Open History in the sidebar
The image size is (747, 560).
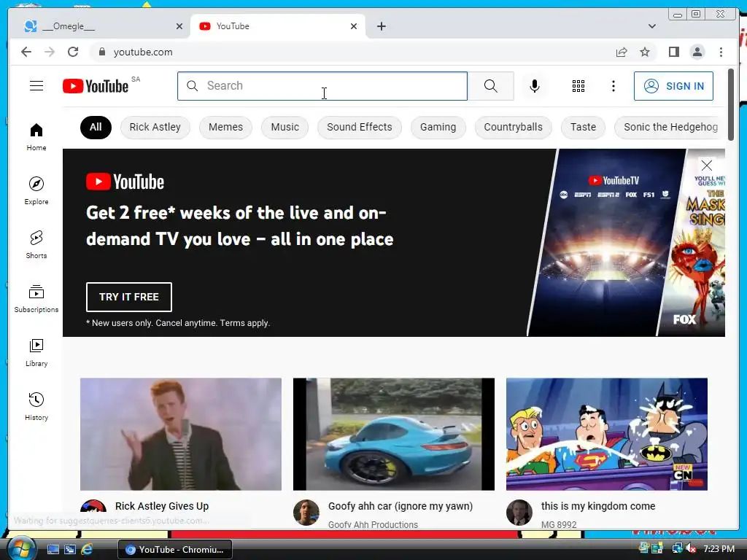(36, 406)
